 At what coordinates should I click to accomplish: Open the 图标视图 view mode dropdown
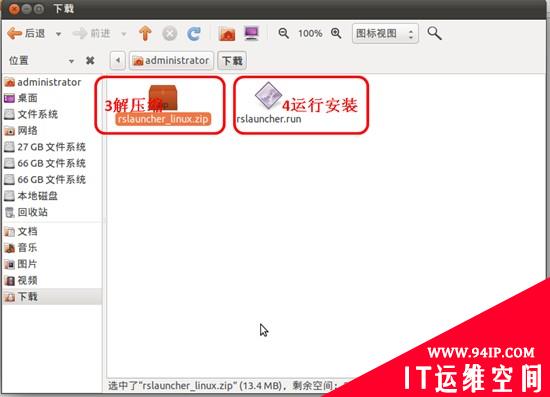pyautogui.click(x=385, y=34)
